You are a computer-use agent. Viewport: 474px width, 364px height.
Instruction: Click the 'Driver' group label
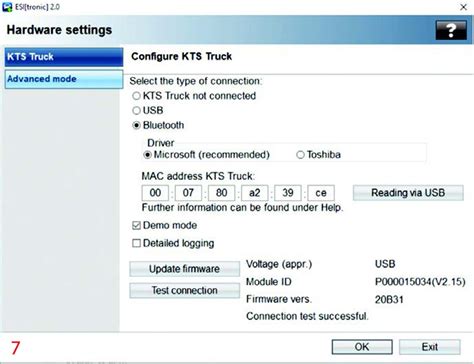(x=161, y=143)
